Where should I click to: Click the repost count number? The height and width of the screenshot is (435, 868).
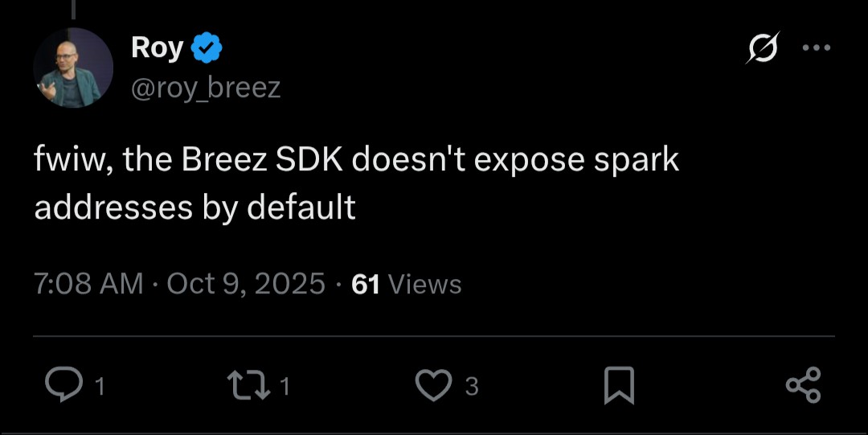point(285,387)
